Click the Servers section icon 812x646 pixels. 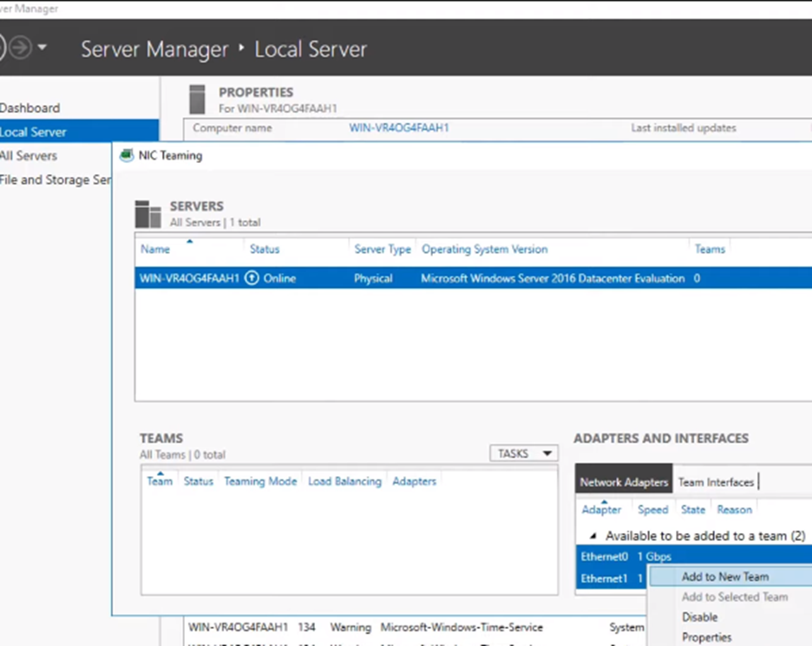148,214
